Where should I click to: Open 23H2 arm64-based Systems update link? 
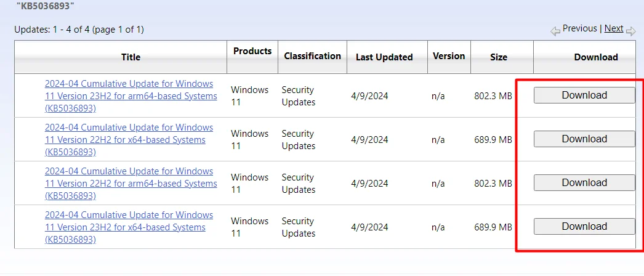tap(131, 96)
